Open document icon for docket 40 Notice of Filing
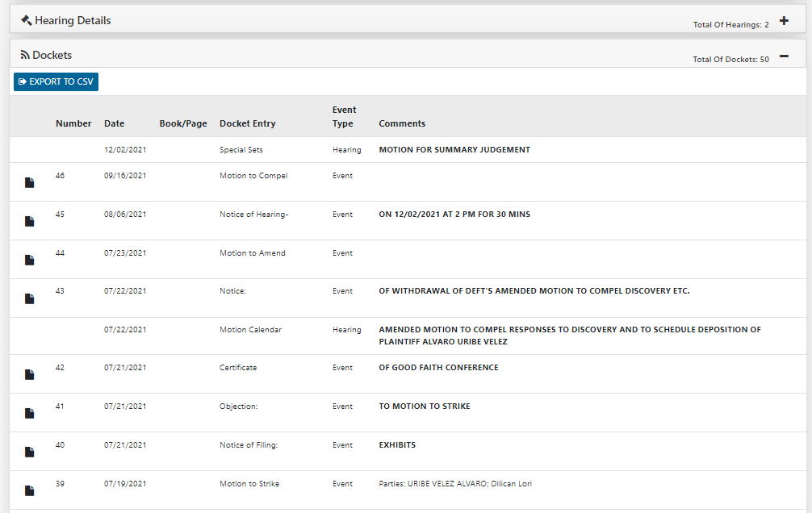812x513 pixels. pyautogui.click(x=30, y=453)
